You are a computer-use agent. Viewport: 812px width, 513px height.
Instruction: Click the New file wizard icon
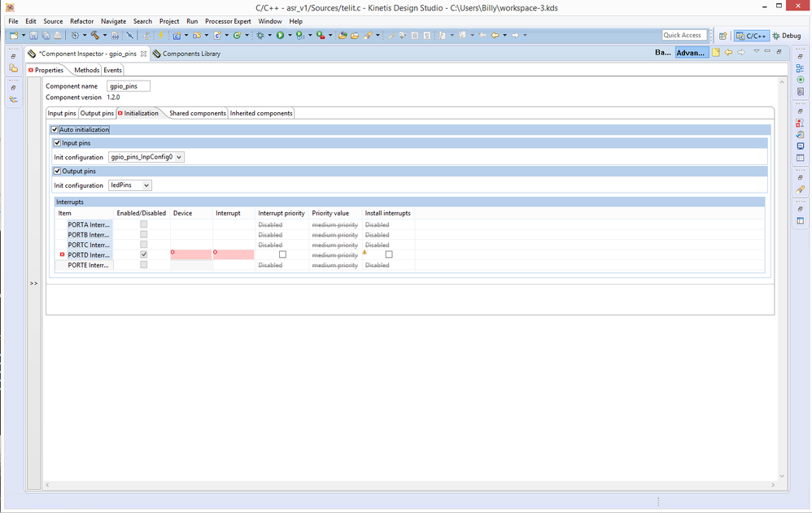pos(14,35)
